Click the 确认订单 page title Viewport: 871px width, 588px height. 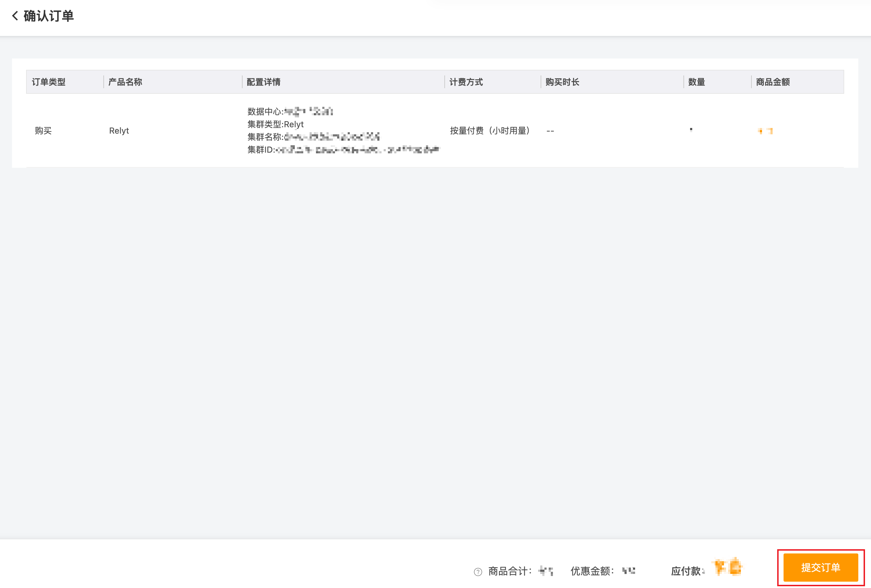tap(49, 16)
